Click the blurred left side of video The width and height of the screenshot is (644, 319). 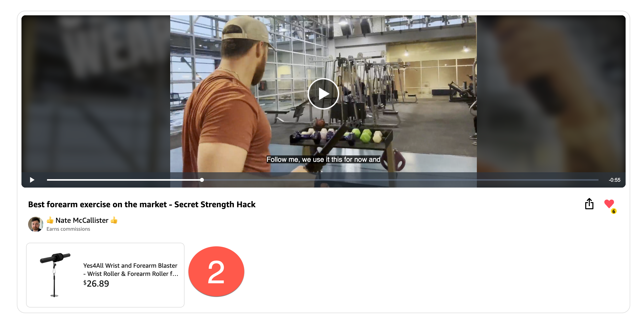pos(96,94)
